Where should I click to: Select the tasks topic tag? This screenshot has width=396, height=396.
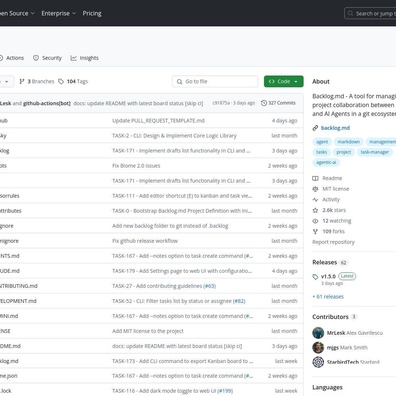tap(321, 152)
